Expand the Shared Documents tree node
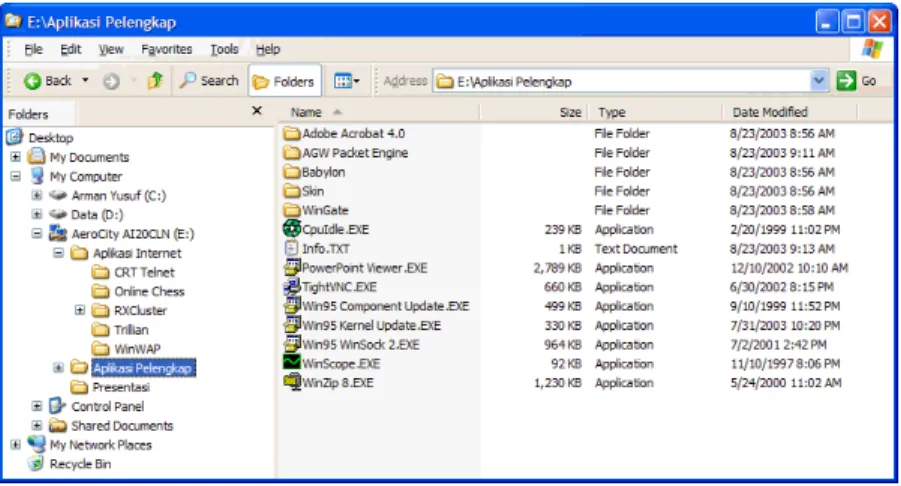Viewport: 901px width, 486px height. (x=37, y=426)
